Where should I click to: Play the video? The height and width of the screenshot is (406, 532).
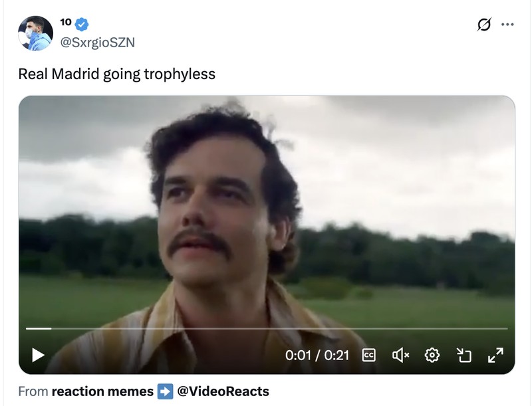tap(38, 355)
